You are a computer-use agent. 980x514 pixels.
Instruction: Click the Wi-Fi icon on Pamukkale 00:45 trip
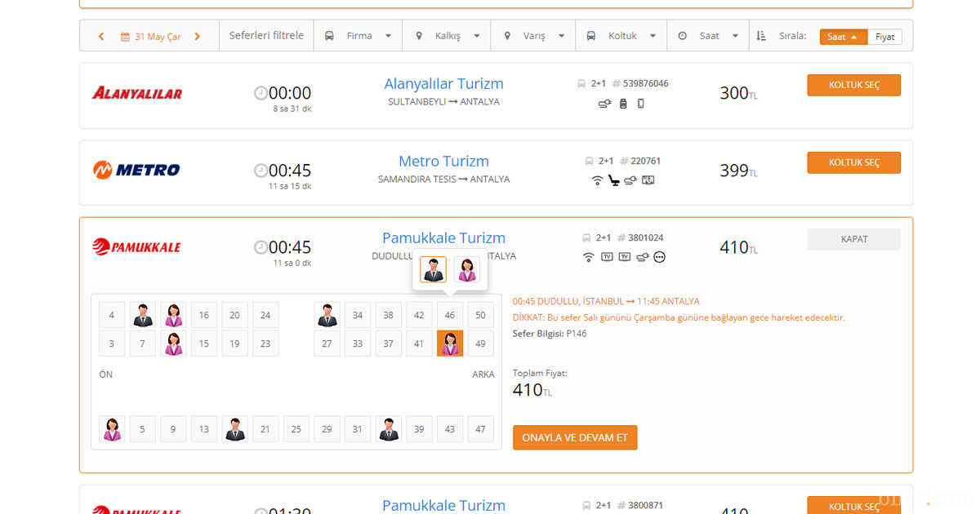point(588,257)
